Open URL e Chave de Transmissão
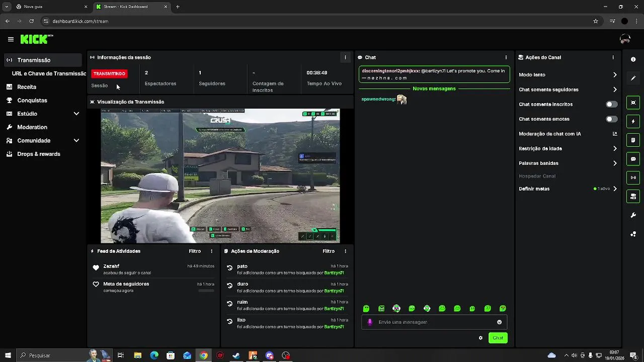The image size is (644, 362). point(49,73)
